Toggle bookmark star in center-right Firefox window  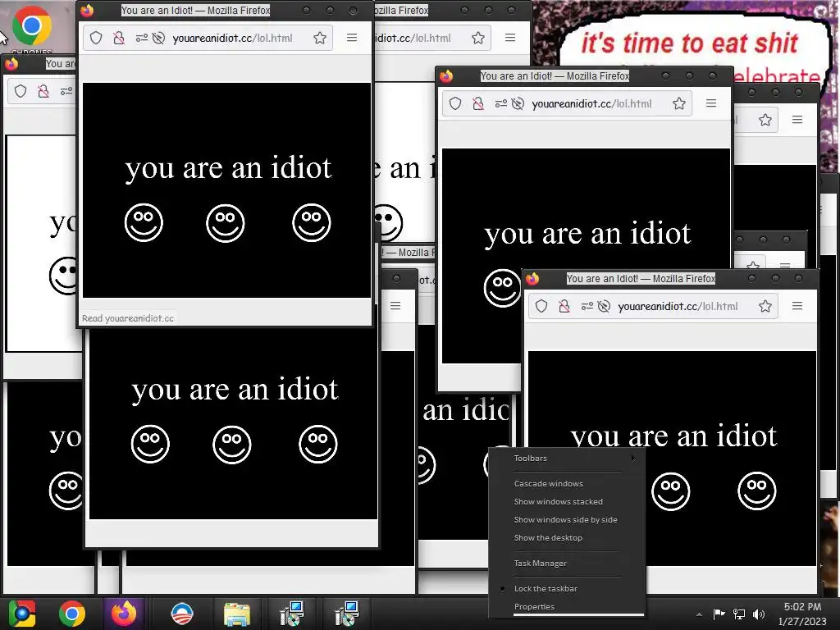pos(679,103)
